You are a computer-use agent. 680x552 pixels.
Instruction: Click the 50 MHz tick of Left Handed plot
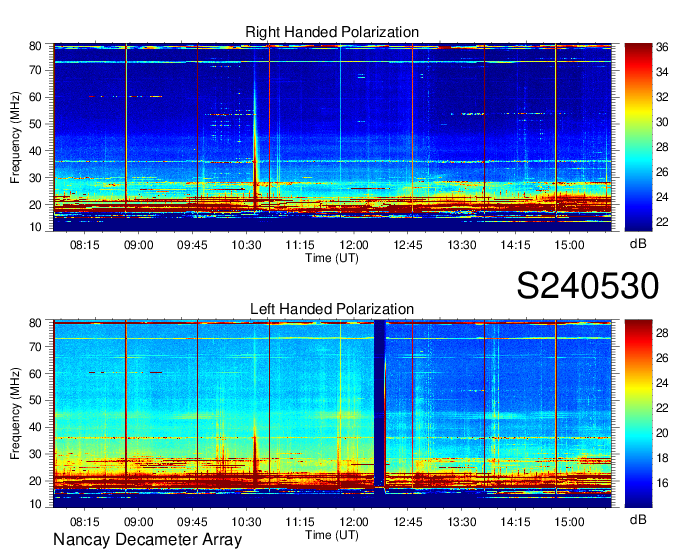(x=35, y=400)
